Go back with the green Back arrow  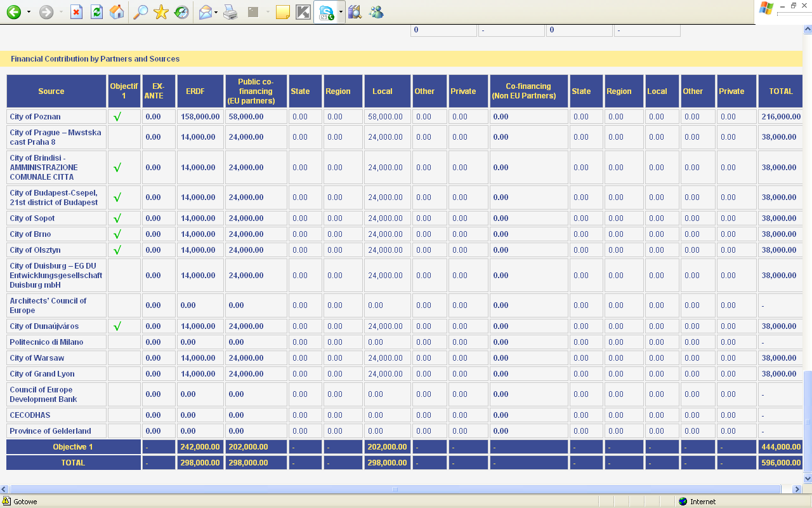(13, 12)
